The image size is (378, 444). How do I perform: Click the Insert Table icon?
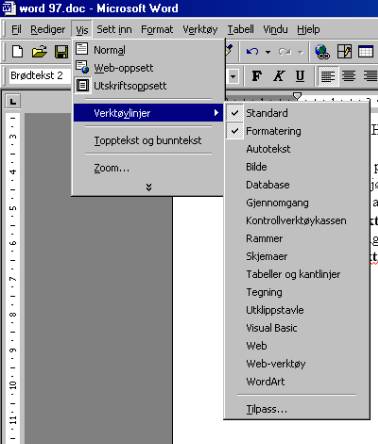coord(366,52)
